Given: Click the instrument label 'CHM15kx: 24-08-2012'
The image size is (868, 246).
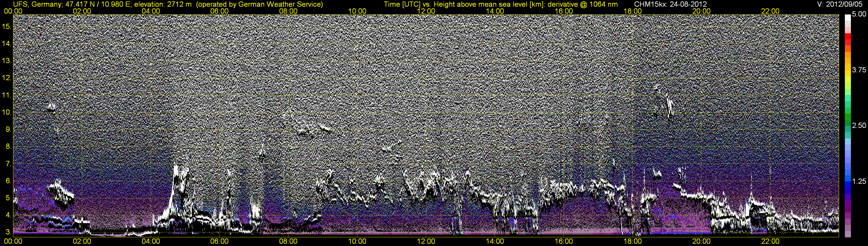Looking at the screenshot, I should coord(671,4).
